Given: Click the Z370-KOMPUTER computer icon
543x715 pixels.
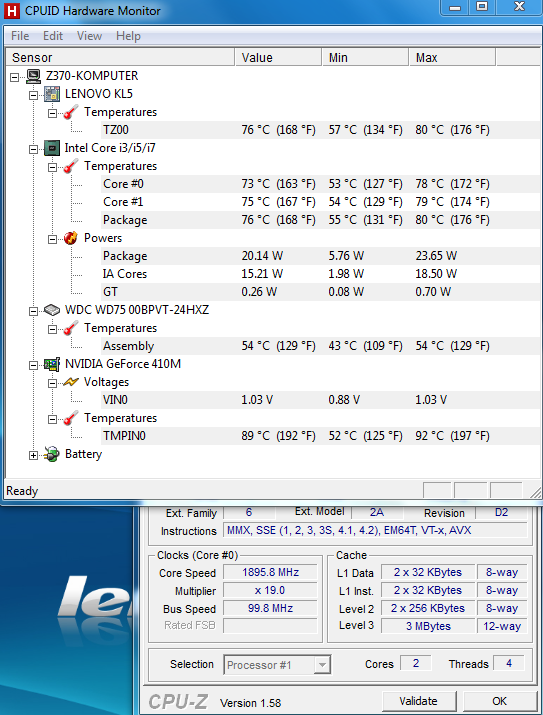Looking at the screenshot, I should point(33,76).
